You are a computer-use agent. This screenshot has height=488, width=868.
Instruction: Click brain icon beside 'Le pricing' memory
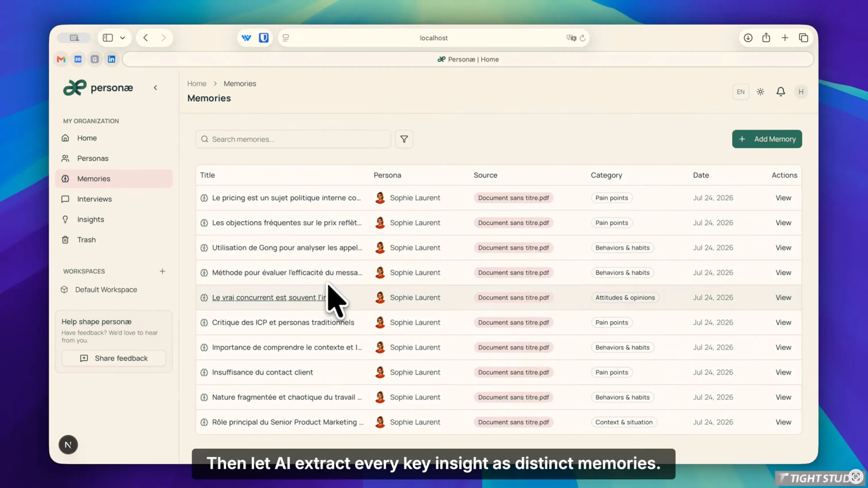coord(204,198)
